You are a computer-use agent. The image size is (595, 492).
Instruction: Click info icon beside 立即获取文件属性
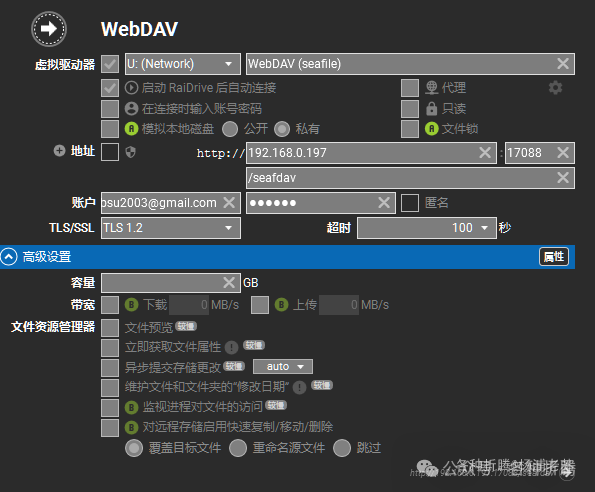click(x=231, y=347)
